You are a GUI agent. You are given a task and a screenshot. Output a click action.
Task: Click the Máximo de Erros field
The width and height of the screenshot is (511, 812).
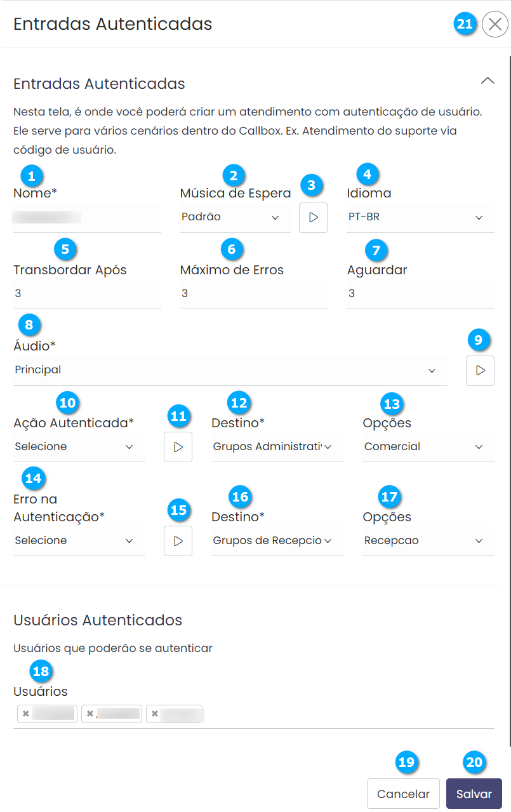coord(253,294)
